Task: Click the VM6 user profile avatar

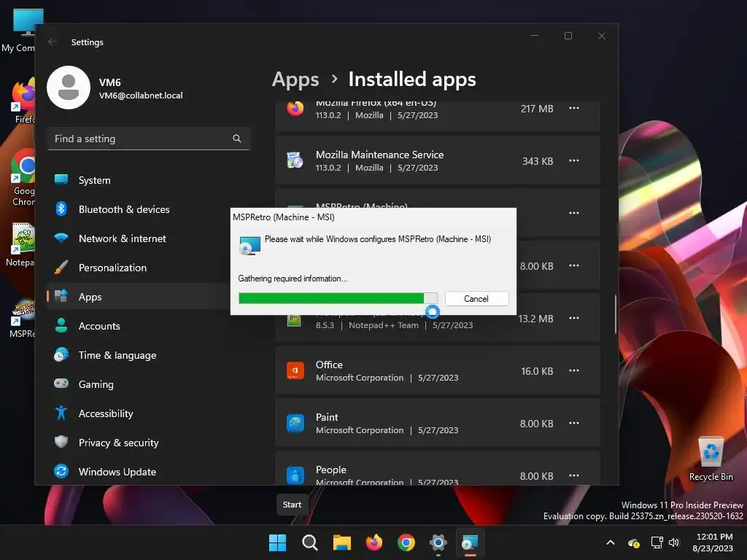Action: tap(69, 87)
